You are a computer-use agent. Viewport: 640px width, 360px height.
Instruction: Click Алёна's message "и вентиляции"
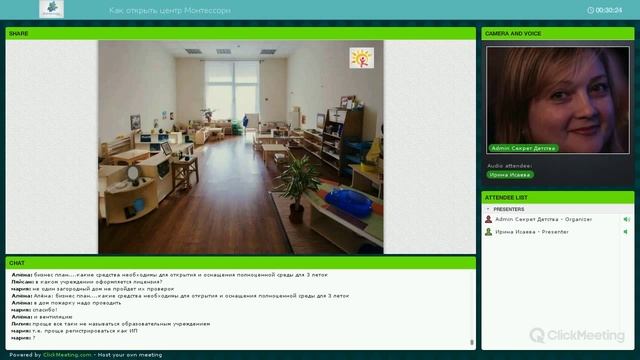click(42, 317)
